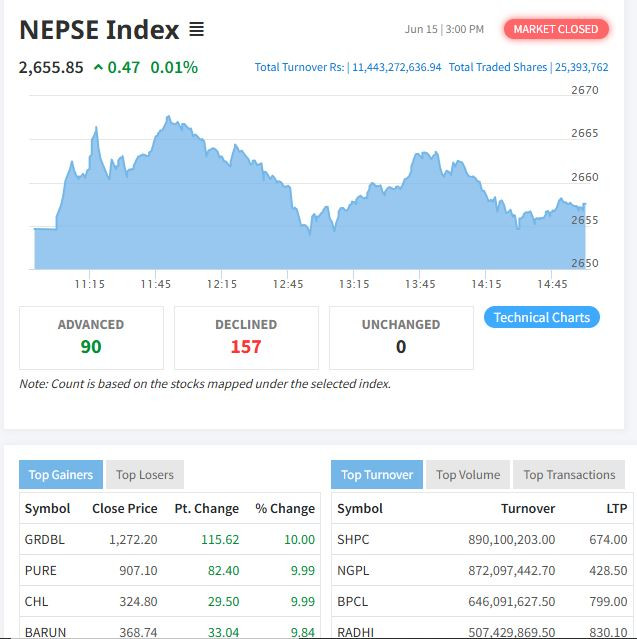
Task: Open the GRDBL stock symbol link
Action: tap(45, 539)
